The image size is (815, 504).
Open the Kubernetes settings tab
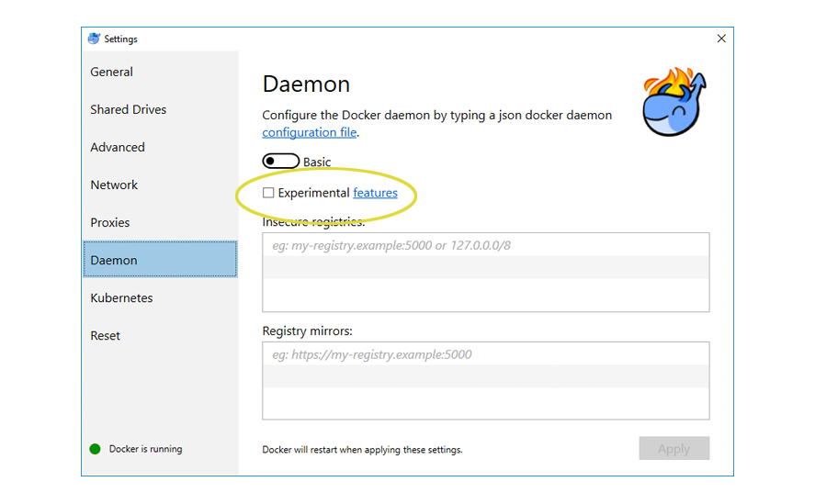[x=160, y=297]
